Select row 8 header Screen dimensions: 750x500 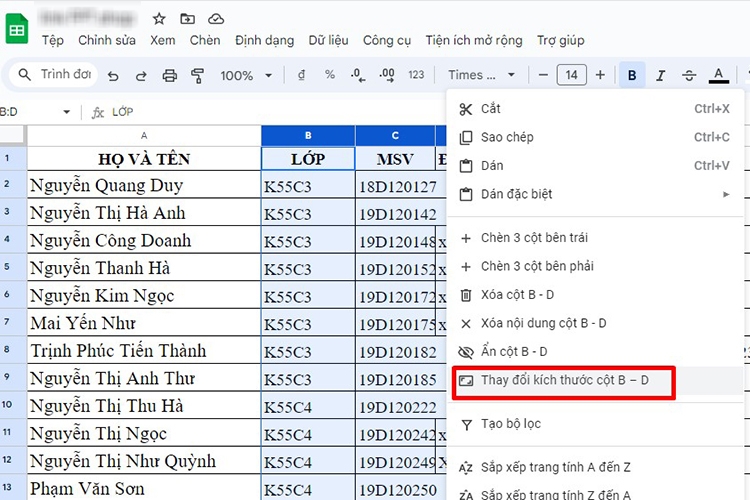pyautogui.click(x=13, y=349)
